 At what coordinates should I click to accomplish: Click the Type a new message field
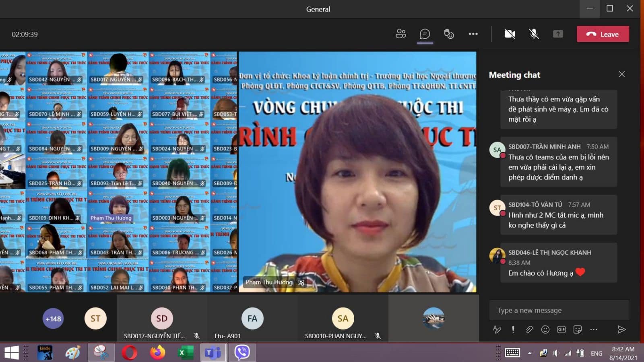pos(559,310)
